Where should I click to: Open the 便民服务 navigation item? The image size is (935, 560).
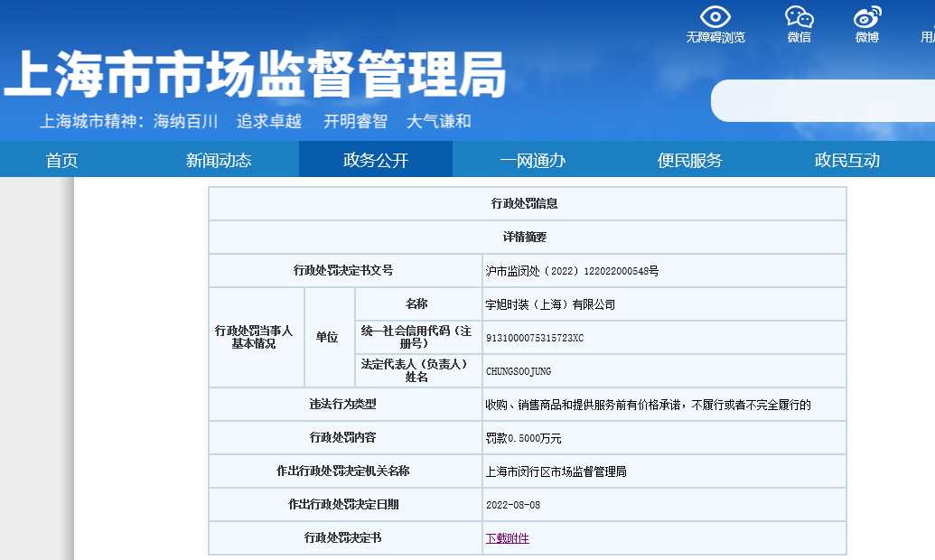click(x=690, y=160)
